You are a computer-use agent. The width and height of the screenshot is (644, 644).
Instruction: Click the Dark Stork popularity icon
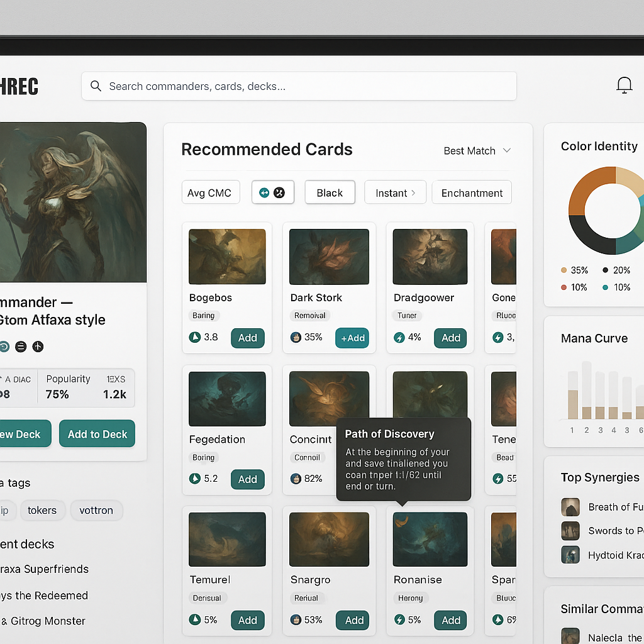click(x=296, y=337)
